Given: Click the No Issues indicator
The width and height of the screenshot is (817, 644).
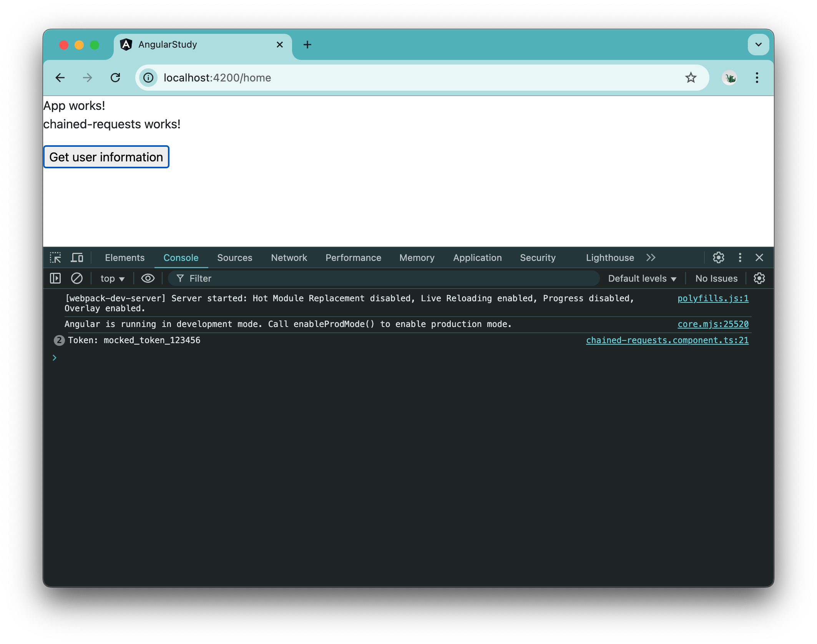Looking at the screenshot, I should [x=716, y=278].
